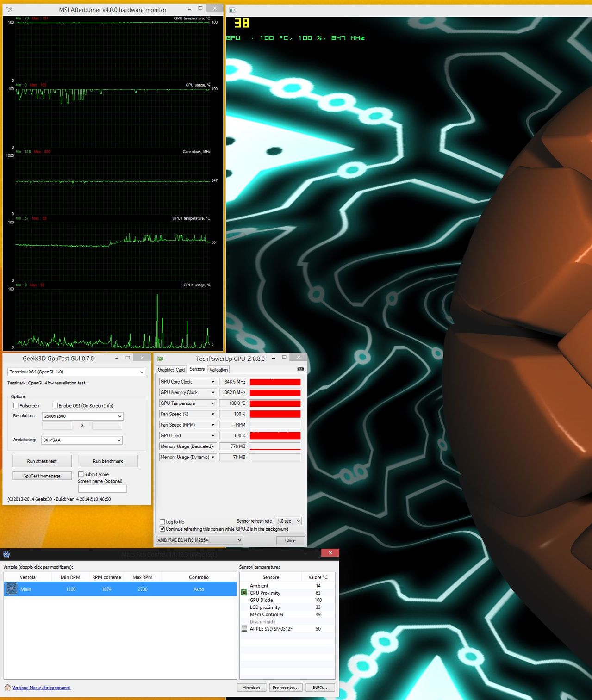This screenshot has width=592, height=700.
Task: Click the GPU Temperature red sensor bar
Action: 275,403
